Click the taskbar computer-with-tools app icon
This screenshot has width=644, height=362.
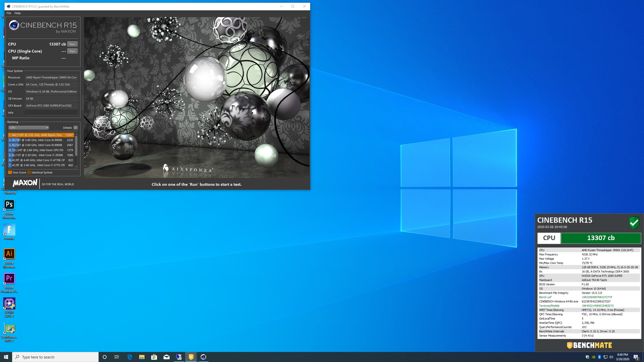[179, 357]
